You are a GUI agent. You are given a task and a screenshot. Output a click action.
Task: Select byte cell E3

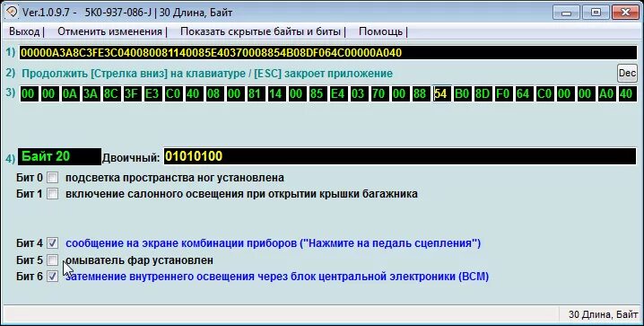[x=152, y=93]
